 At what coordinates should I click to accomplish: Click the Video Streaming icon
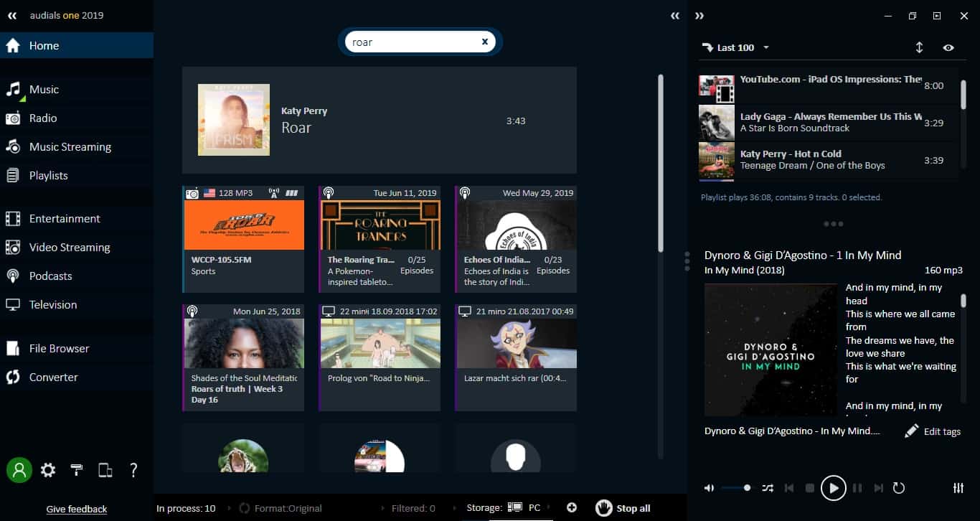pyautogui.click(x=13, y=248)
